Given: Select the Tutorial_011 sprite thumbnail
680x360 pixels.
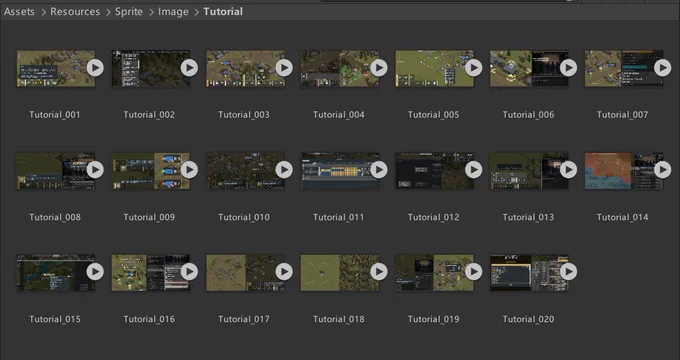Looking at the screenshot, I should click(340, 170).
